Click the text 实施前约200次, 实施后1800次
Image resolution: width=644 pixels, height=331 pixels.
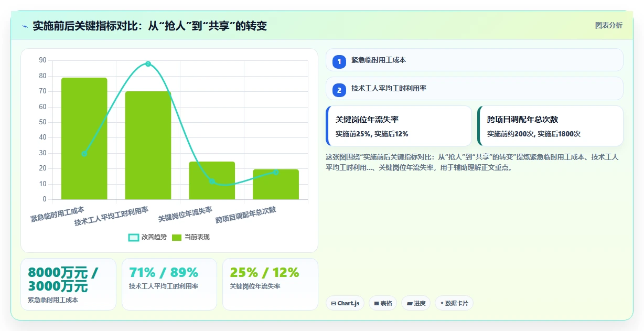pos(534,134)
